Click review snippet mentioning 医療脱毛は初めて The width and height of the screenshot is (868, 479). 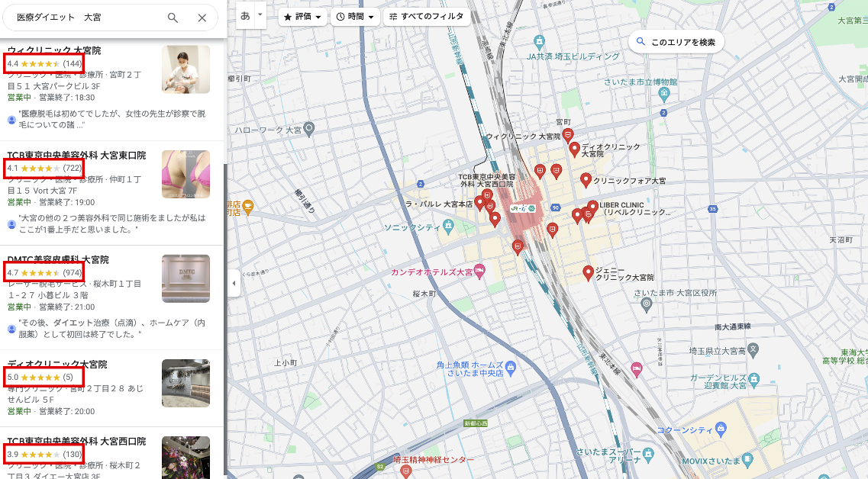pos(111,119)
